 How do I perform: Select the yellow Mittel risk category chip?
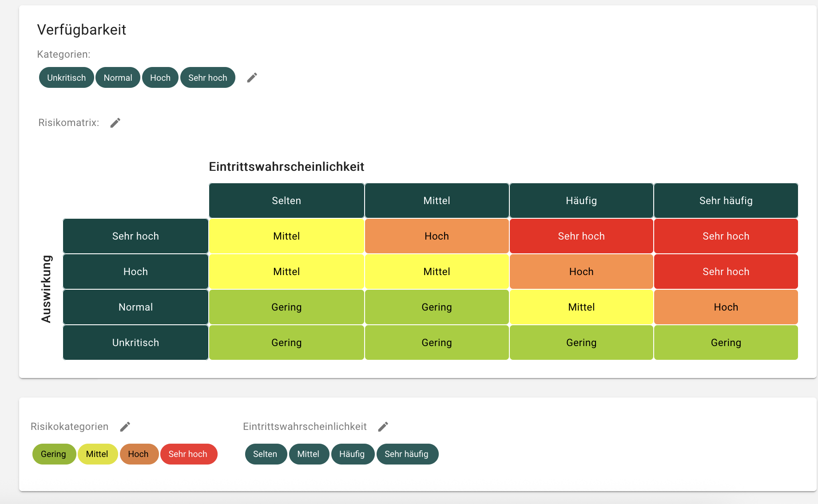(x=97, y=454)
